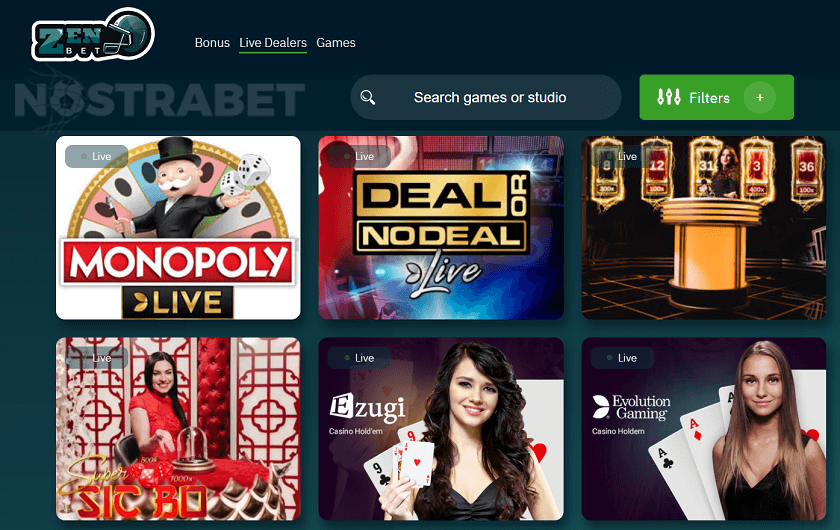This screenshot has height=530, width=840.
Task: Click the Live badge on Deal or No Deal
Action: 359,156
